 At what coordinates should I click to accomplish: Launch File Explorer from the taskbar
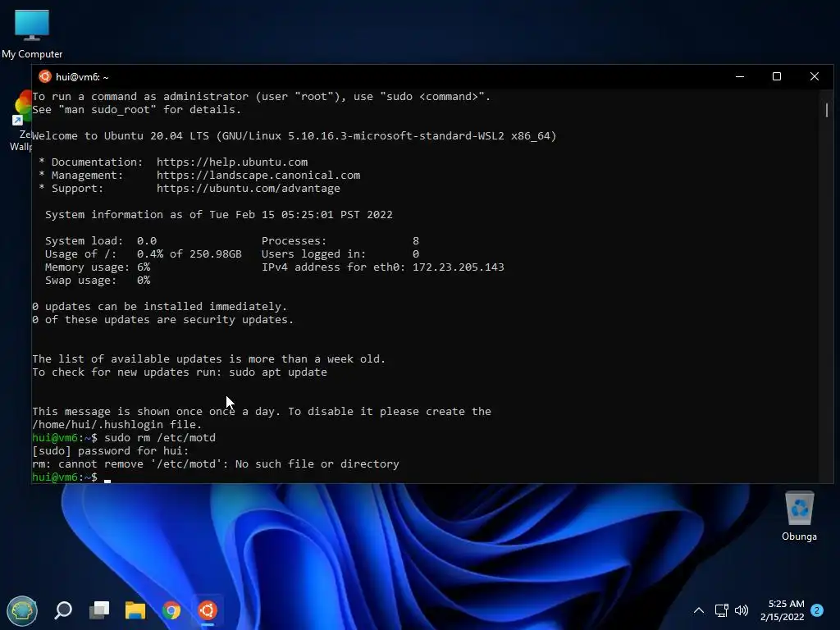click(x=135, y=610)
